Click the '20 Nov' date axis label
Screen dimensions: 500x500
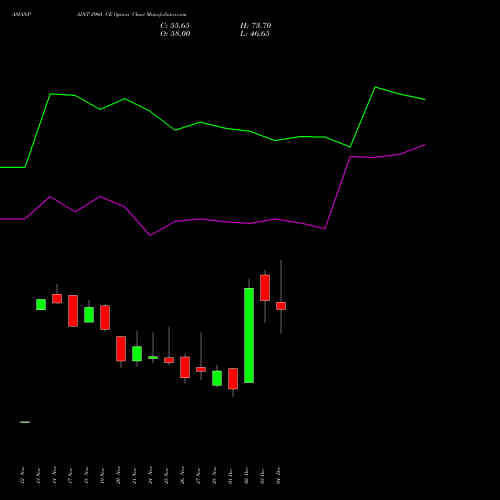tap(119, 475)
